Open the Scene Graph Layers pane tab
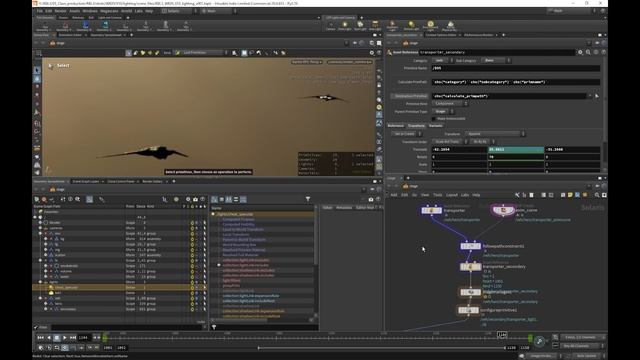 86,181
